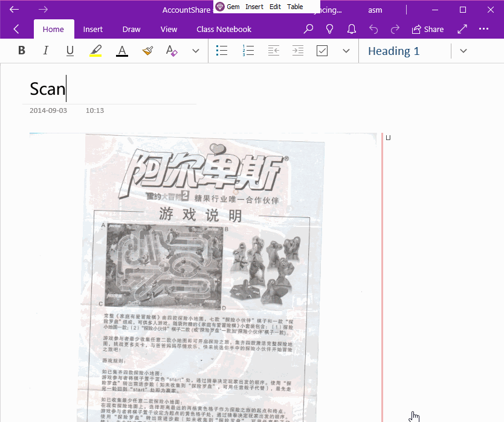The image size is (504, 422).
Task: Open the Insert ribbon tab
Action: 93,29
